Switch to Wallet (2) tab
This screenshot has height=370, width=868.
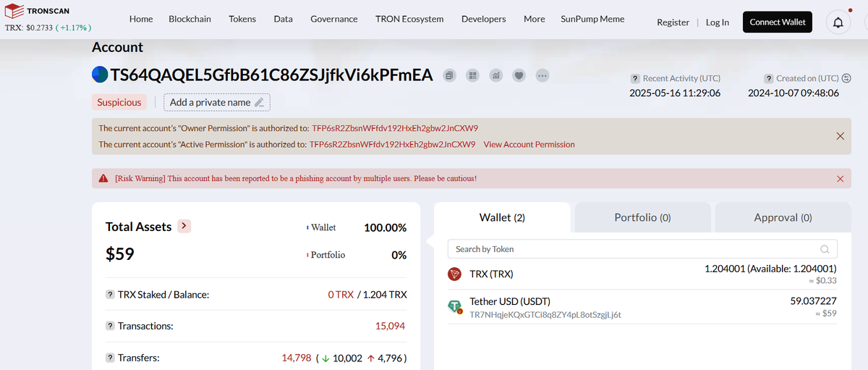(x=502, y=217)
